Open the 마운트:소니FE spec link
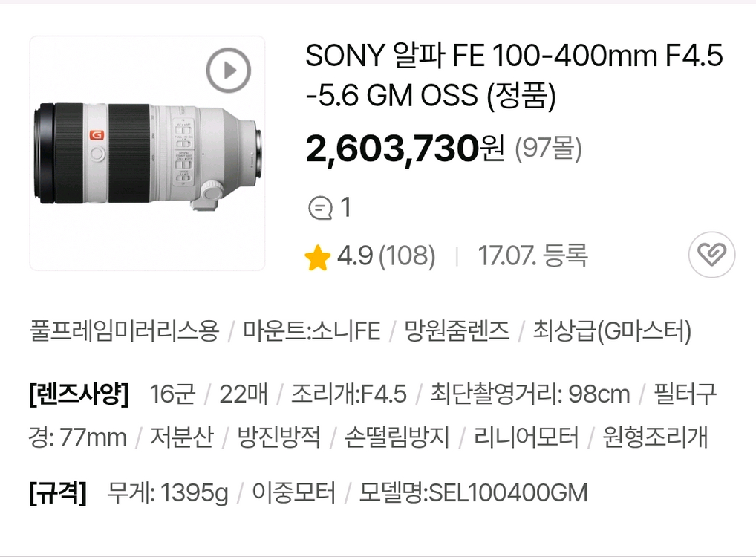This screenshot has width=756, height=557. (309, 333)
